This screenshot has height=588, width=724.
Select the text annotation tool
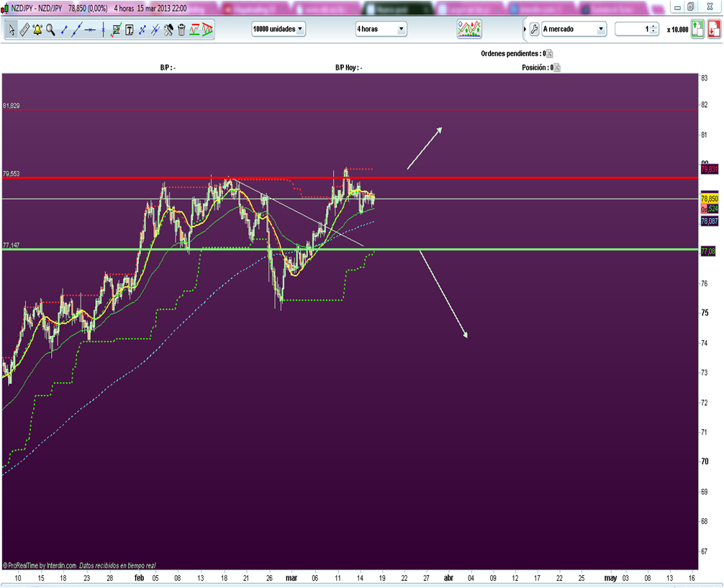pos(130,30)
